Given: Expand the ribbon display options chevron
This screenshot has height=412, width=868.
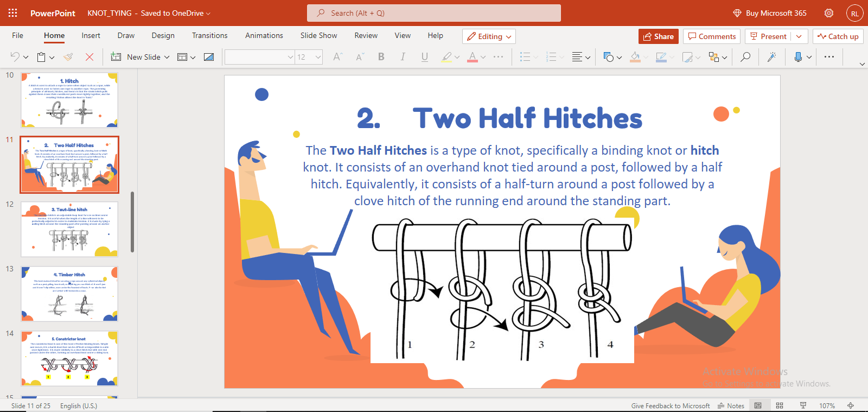Looking at the screenshot, I should coord(862,64).
